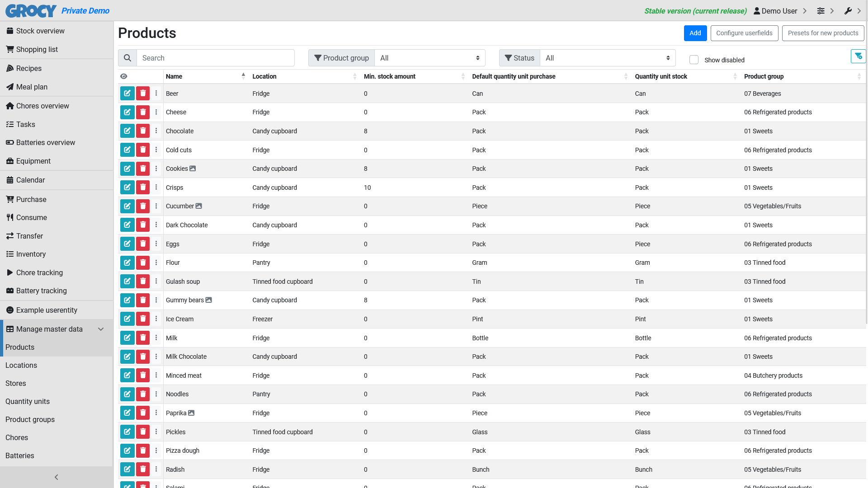
Task: Edit the Eggs product
Action: [127, 244]
